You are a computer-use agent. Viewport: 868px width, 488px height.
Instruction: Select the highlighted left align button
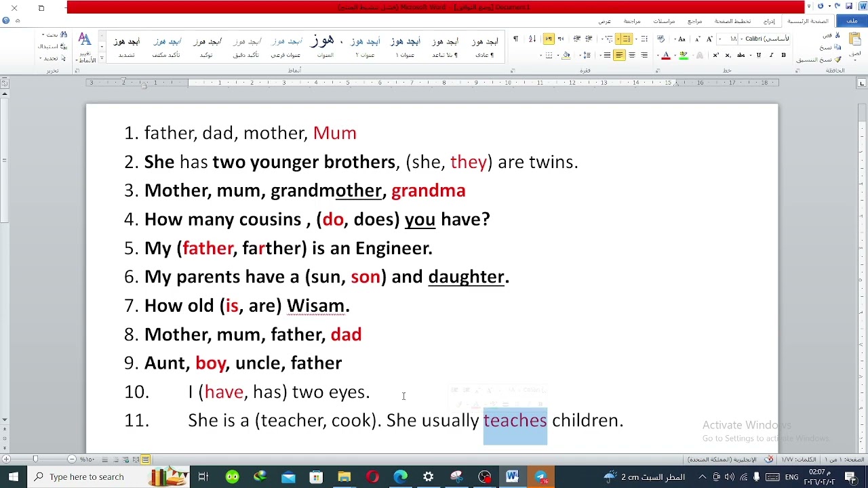[619, 55]
